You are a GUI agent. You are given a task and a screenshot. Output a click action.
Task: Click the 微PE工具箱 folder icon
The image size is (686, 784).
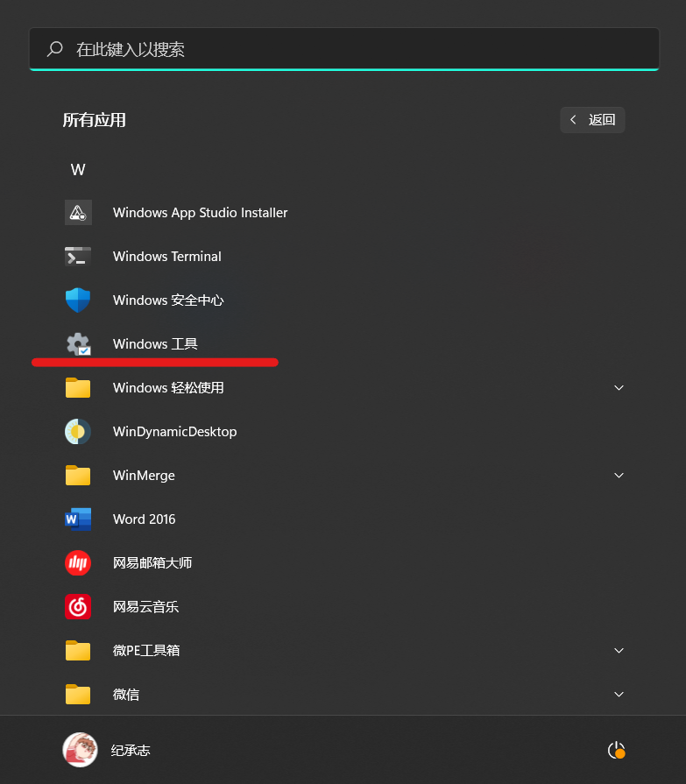coord(78,651)
